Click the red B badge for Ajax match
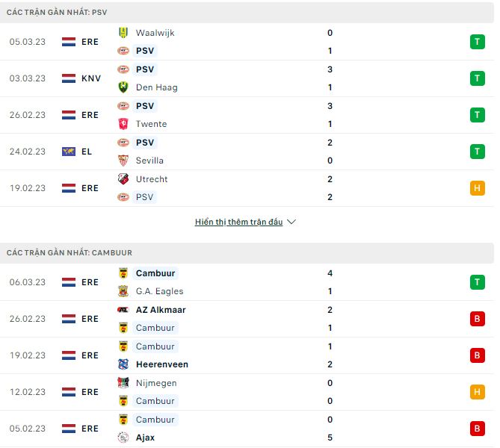 point(478,429)
